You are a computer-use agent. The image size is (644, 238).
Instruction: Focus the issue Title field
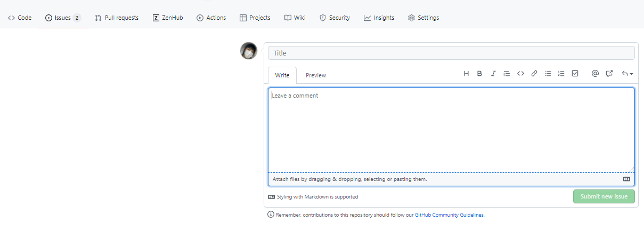click(451, 53)
